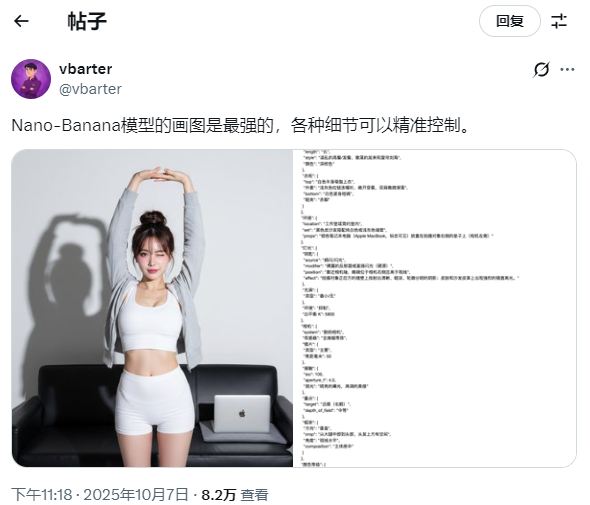Click the 2025年10月7日 post date
590x505 pixels.
pos(136,494)
